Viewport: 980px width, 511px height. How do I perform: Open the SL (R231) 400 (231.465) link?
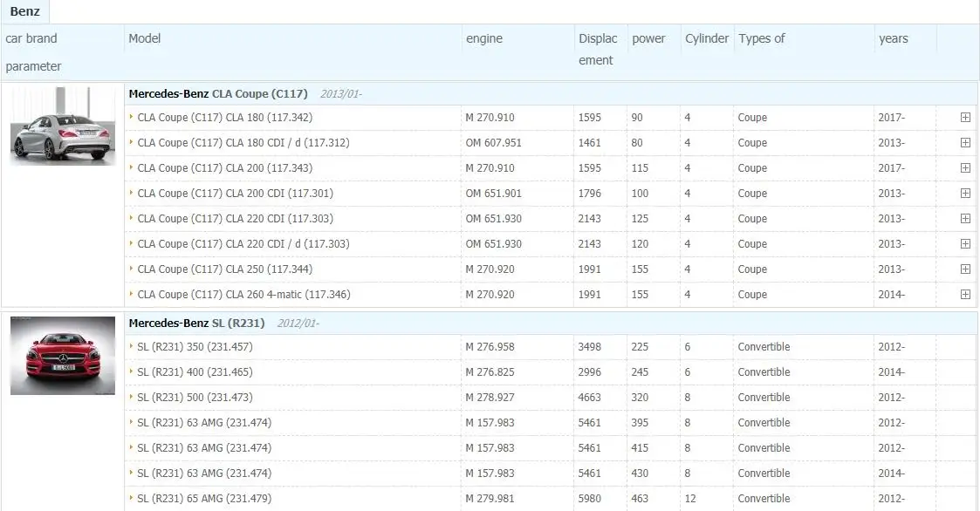tap(195, 371)
